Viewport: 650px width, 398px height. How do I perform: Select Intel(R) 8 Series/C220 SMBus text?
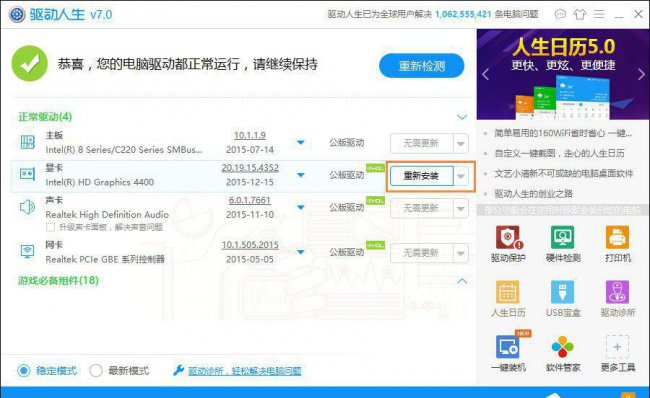pos(124,149)
